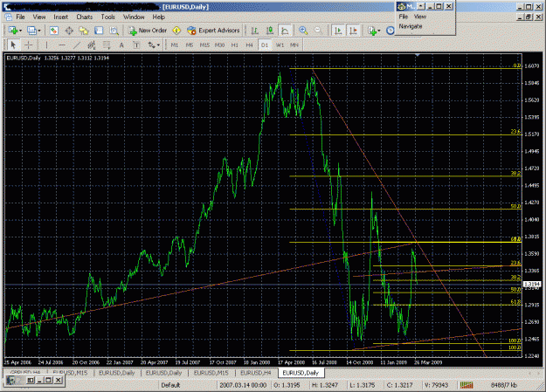546x392 pixels.
Task: Open the Indicators list icon
Action: 372,31
